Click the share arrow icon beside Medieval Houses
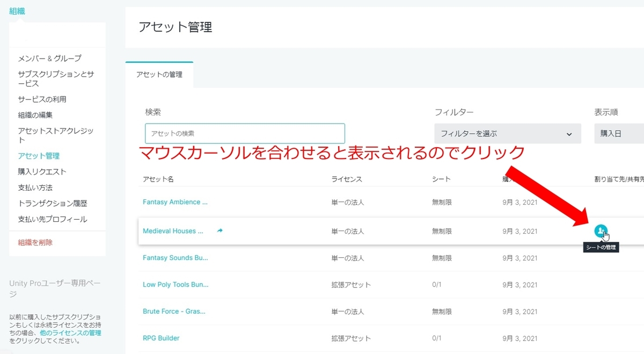 [219, 230]
